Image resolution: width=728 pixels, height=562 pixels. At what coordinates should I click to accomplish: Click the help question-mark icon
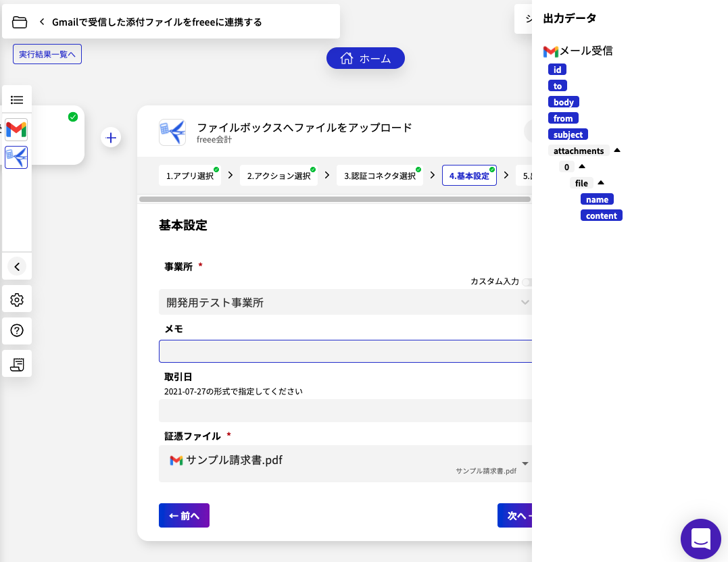(16, 330)
